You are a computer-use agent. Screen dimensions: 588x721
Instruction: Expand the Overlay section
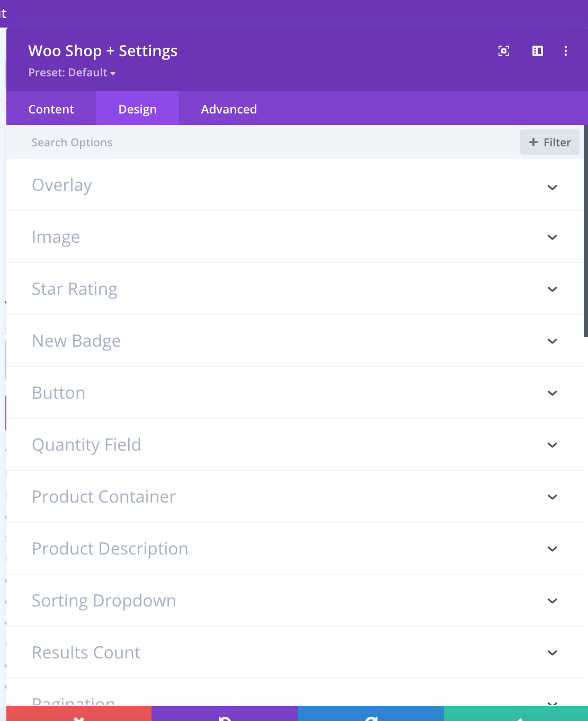pos(295,185)
